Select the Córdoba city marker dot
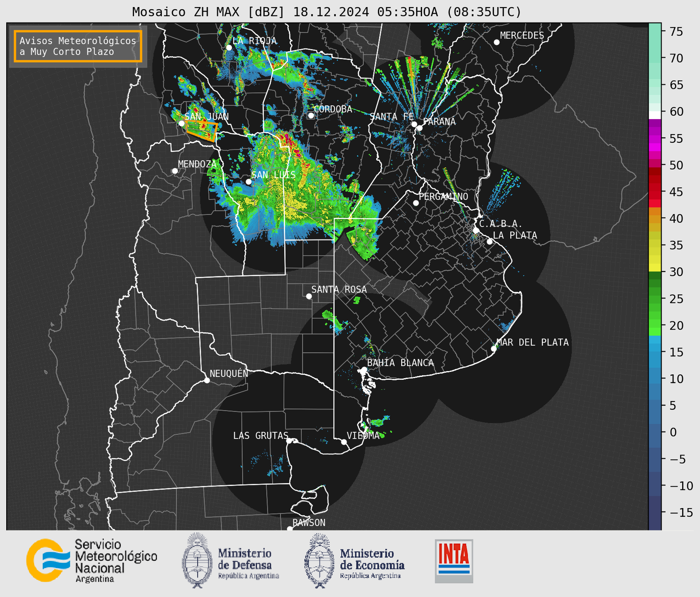 coord(311,115)
